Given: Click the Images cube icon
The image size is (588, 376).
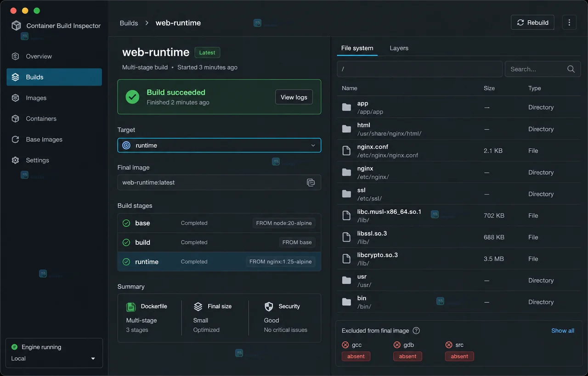Looking at the screenshot, I should click(15, 98).
